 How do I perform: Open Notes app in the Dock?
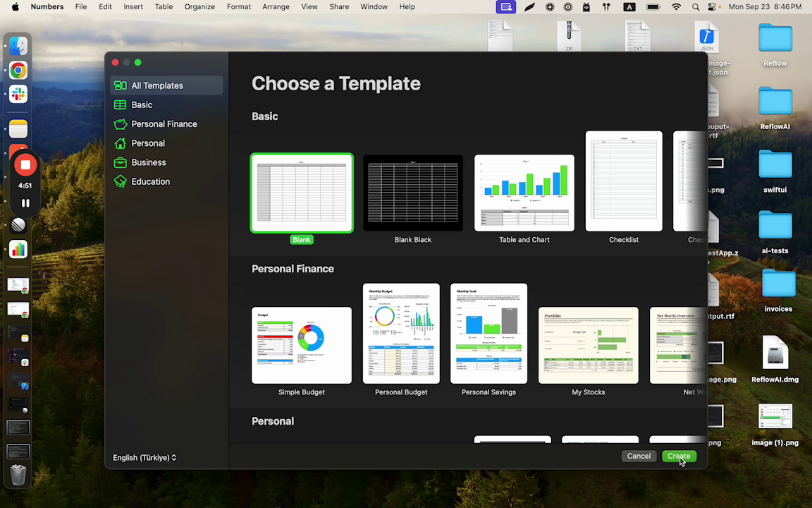pos(18,128)
